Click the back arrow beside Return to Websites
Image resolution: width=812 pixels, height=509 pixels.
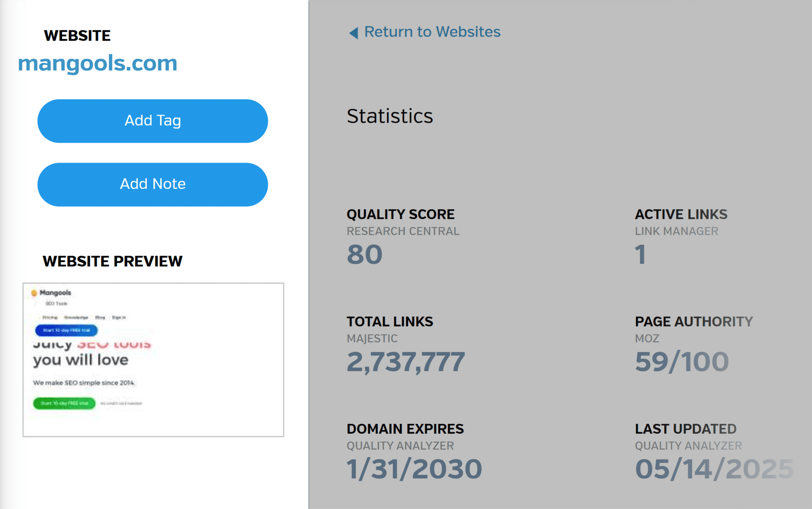coord(353,33)
